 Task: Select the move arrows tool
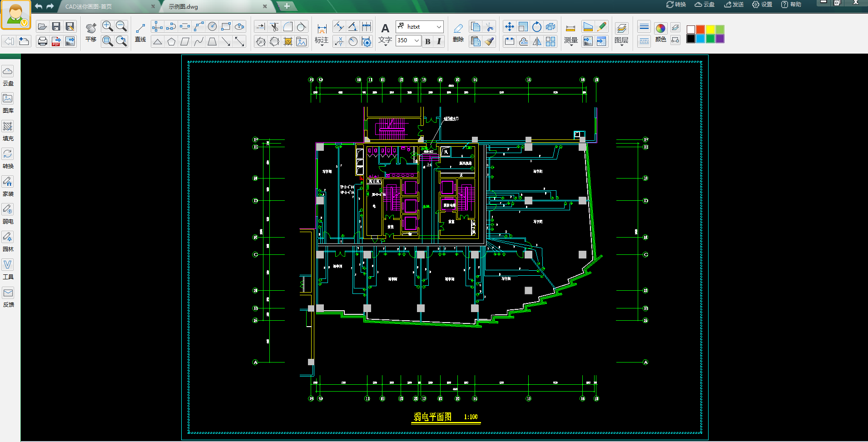(510, 27)
